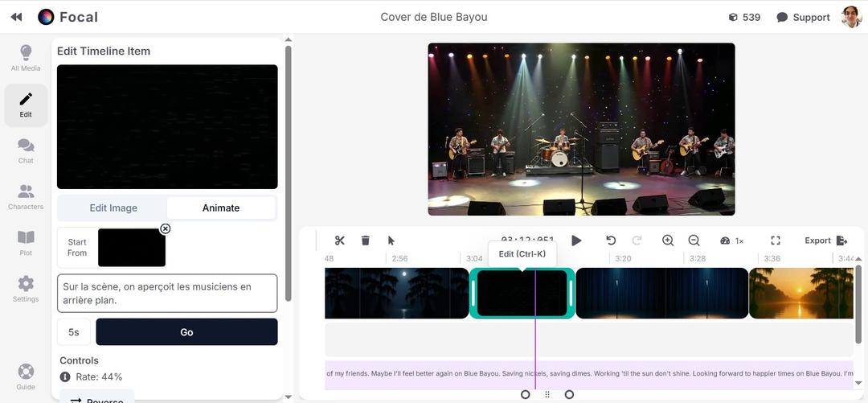This screenshot has width=868, height=403.
Task: Zoom out of the timeline
Action: click(694, 241)
